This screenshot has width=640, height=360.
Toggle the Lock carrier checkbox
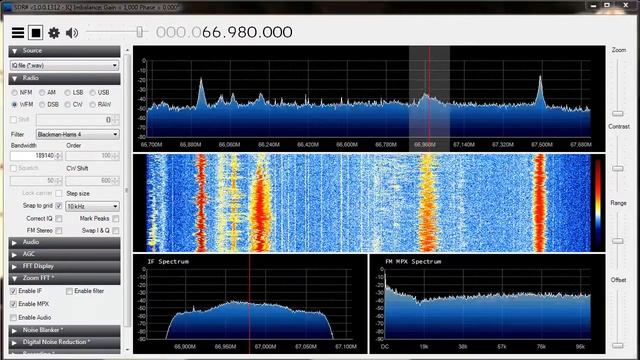click(x=59, y=193)
